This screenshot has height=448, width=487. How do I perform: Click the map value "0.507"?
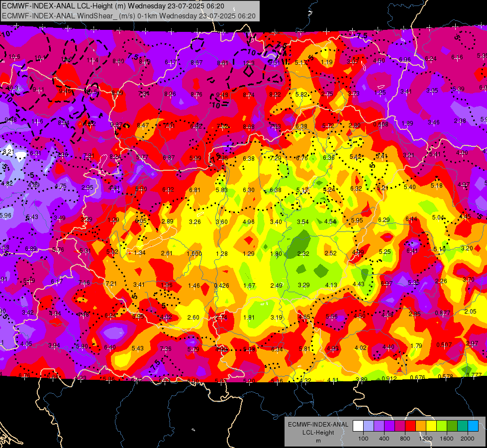pyautogui.click(x=444, y=345)
